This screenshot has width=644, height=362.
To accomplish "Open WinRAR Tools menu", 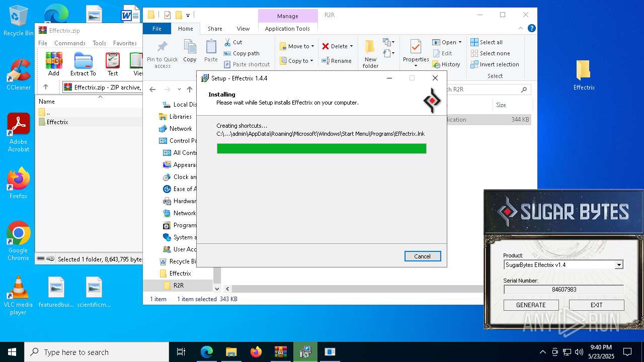I will pos(99,43).
